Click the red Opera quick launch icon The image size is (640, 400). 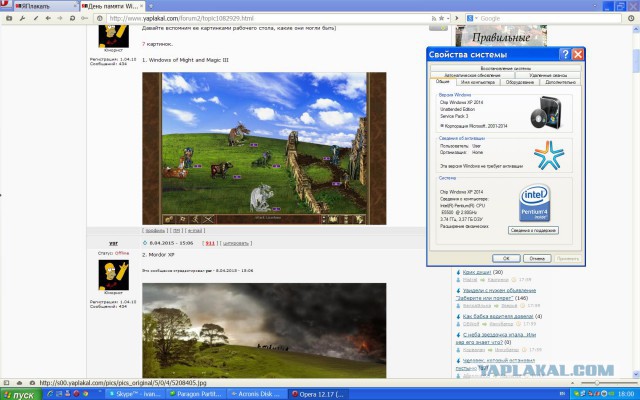(x=76, y=394)
